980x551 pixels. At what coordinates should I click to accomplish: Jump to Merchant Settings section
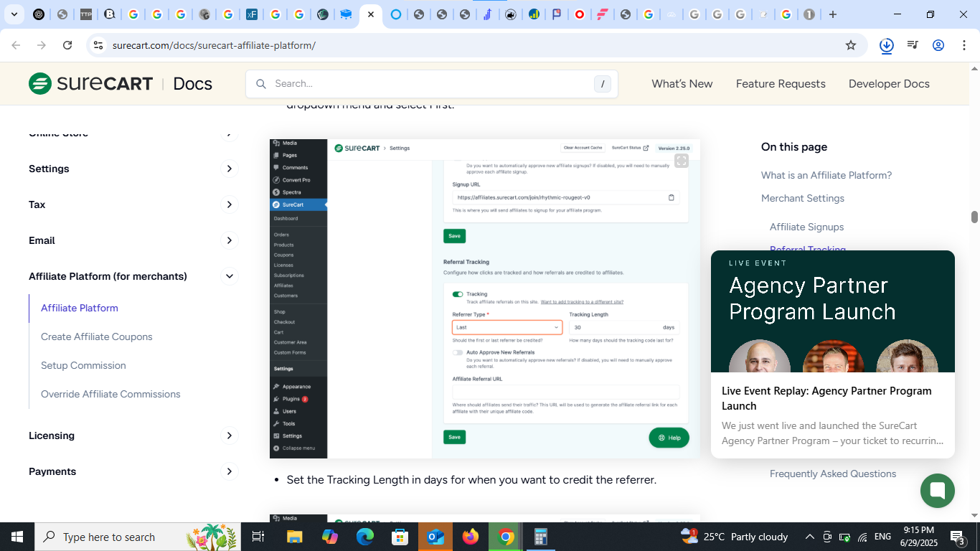pyautogui.click(x=803, y=198)
